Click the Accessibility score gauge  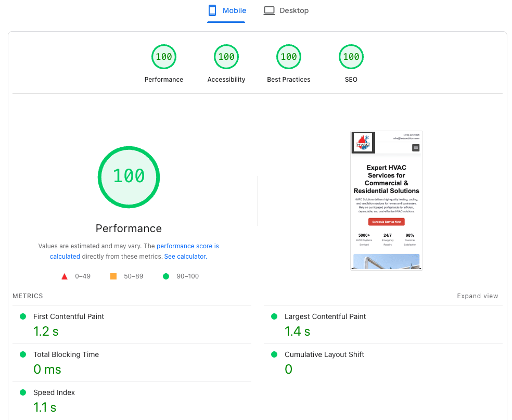point(226,57)
